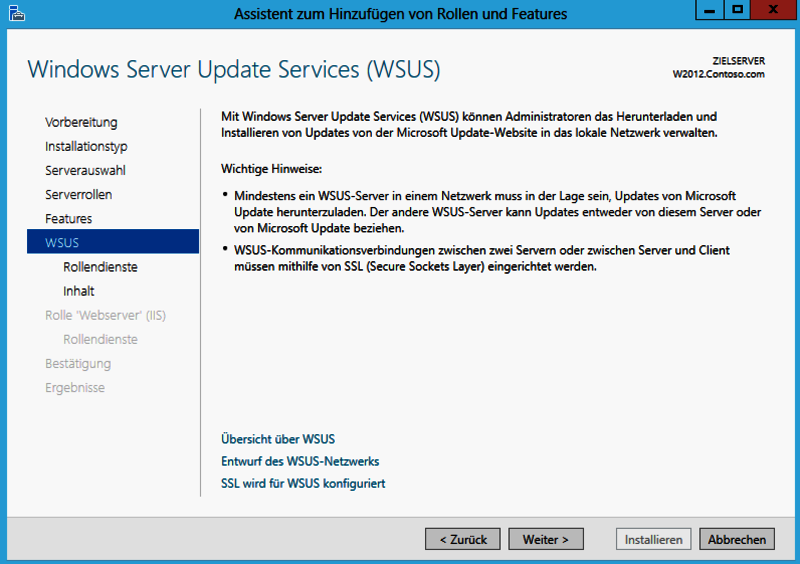Switch to the Serverrollen page

point(79,194)
